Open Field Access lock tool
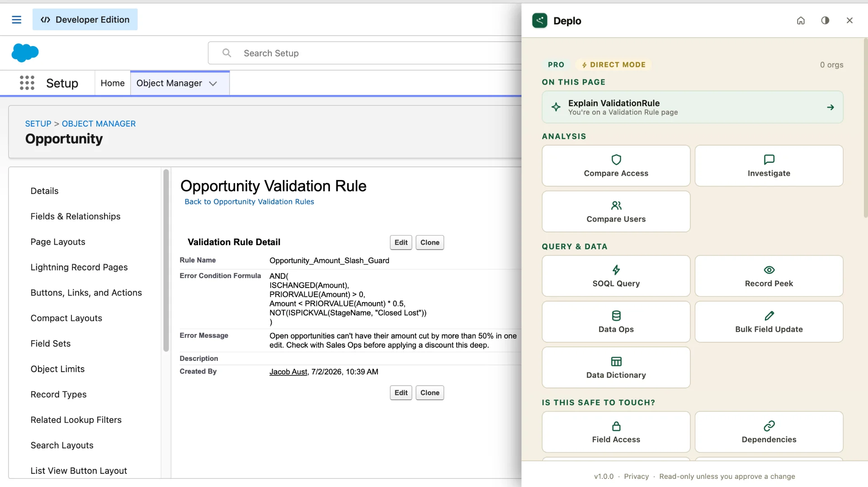The height and width of the screenshot is (487, 868). click(616, 432)
